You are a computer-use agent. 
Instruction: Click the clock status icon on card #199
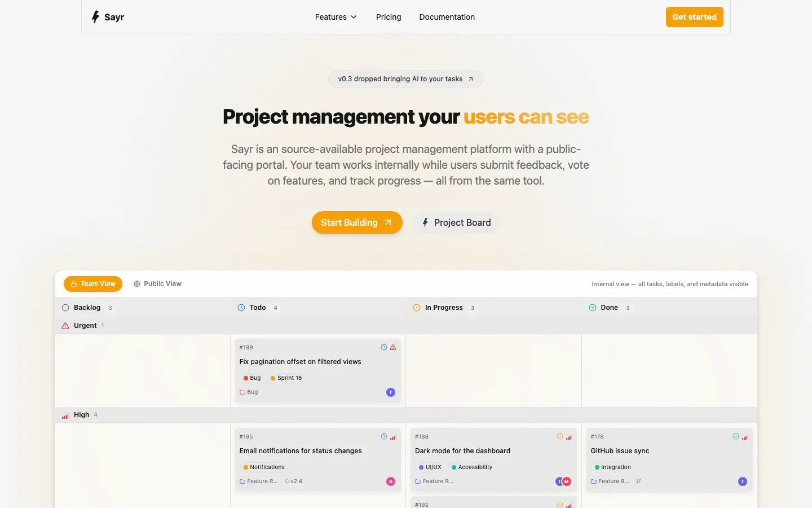(x=384, y=347)
